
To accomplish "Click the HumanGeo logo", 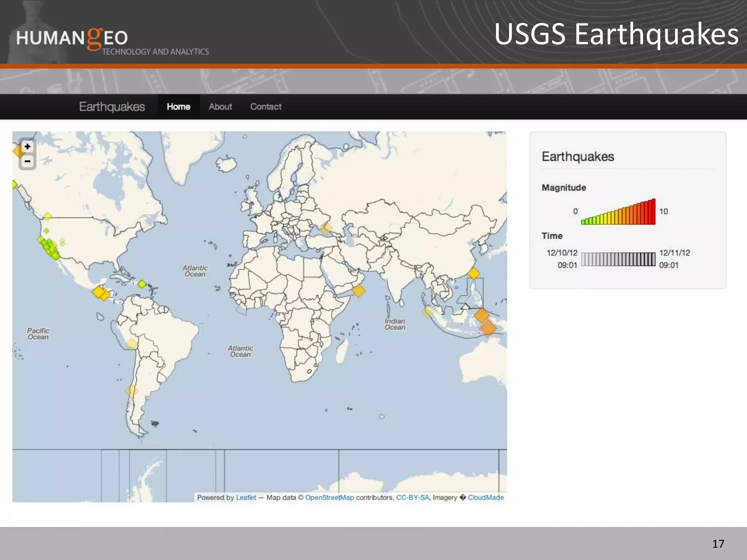I will [x=112, y=41].
